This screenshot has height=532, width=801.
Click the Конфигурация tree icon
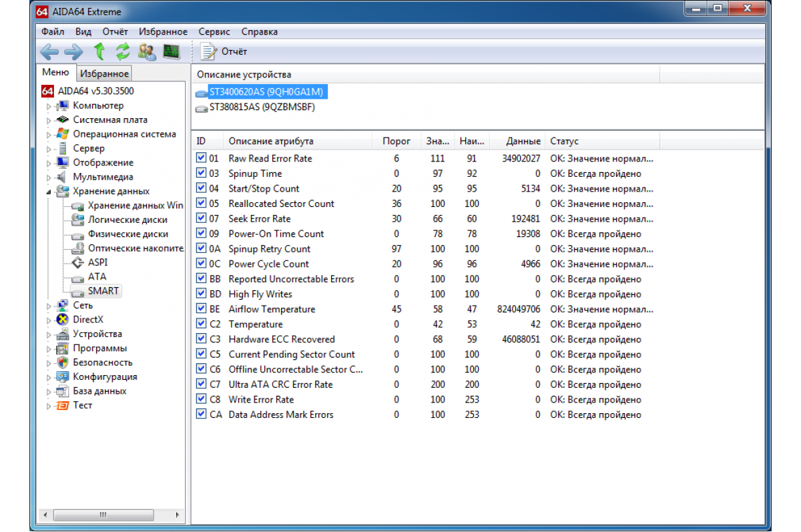(x=63, y=376)
